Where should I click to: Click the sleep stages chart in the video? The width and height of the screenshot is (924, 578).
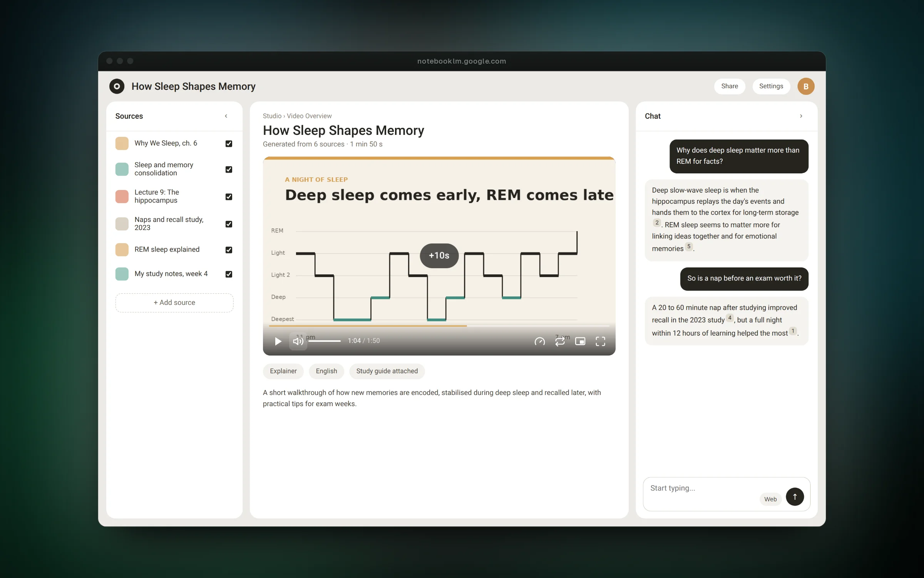(x=425, y=275)
